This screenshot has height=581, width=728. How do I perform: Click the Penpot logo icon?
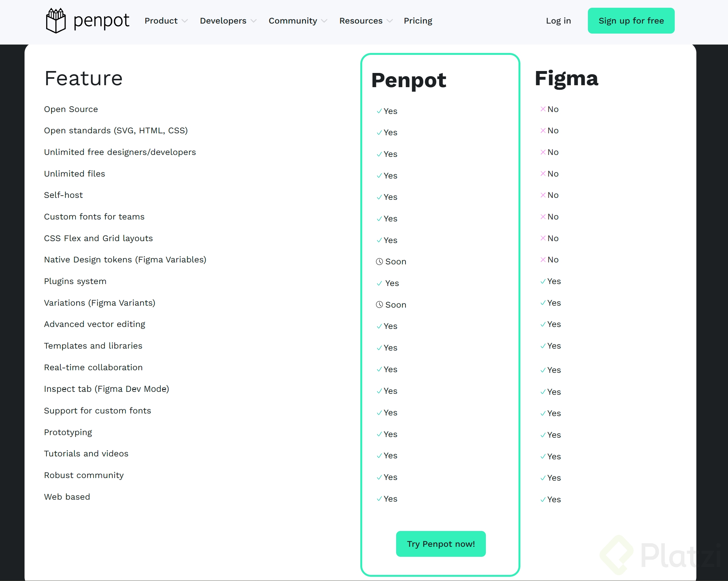coord(56,21)
